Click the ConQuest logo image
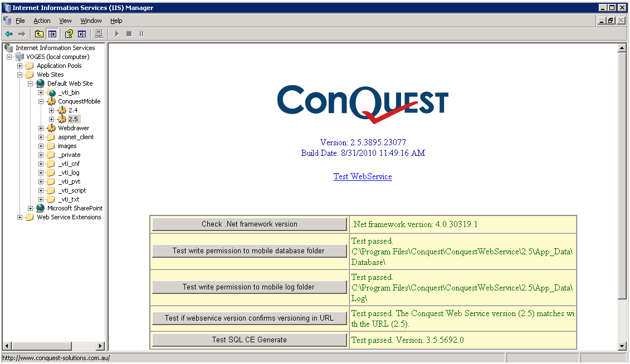Image resolution: width=630 pixels, height=364 pixels. [x=363, y=104]
